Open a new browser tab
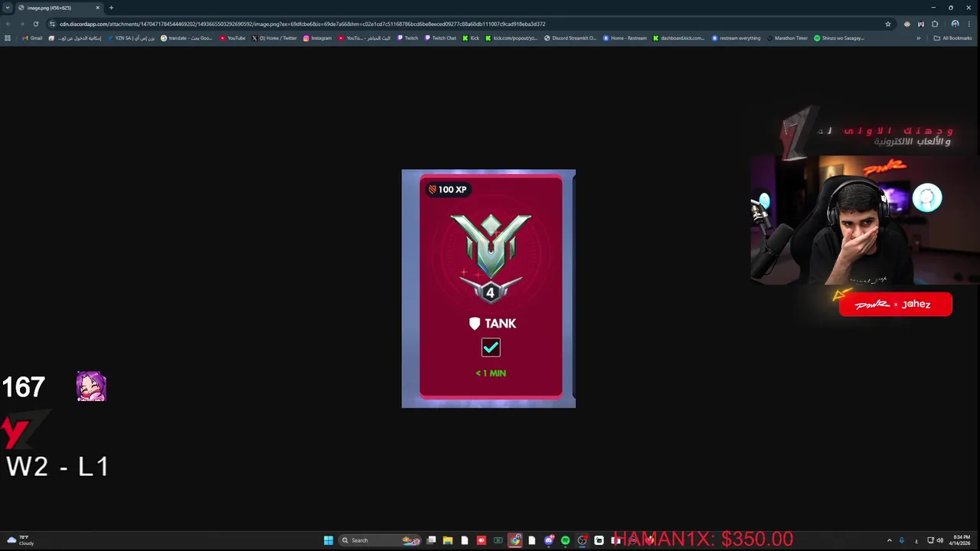Screen dimensions: 980x551 111,8
